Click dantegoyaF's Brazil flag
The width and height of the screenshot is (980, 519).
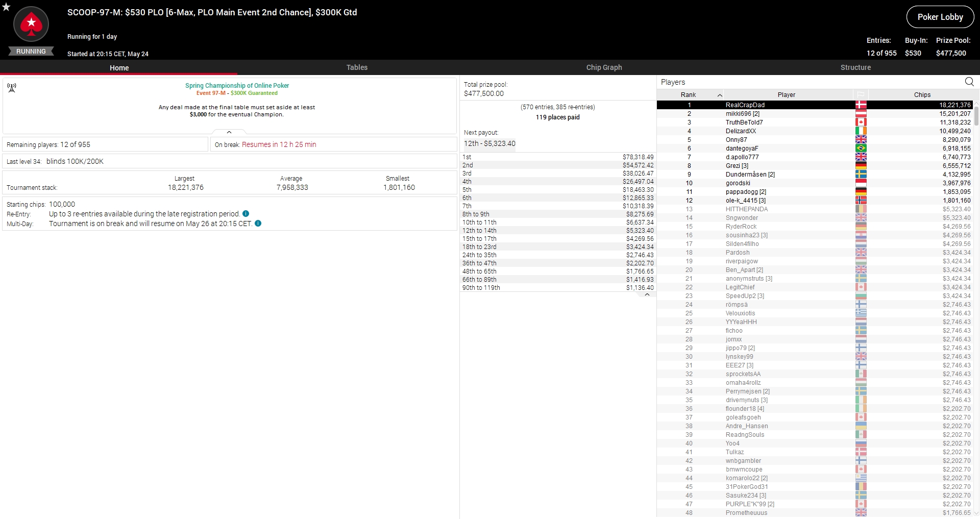coord(861,149)
